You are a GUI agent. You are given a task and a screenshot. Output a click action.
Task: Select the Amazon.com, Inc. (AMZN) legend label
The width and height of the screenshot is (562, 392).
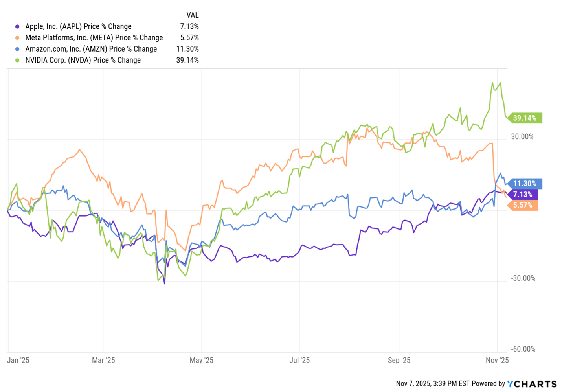click(x=91, y=49)
